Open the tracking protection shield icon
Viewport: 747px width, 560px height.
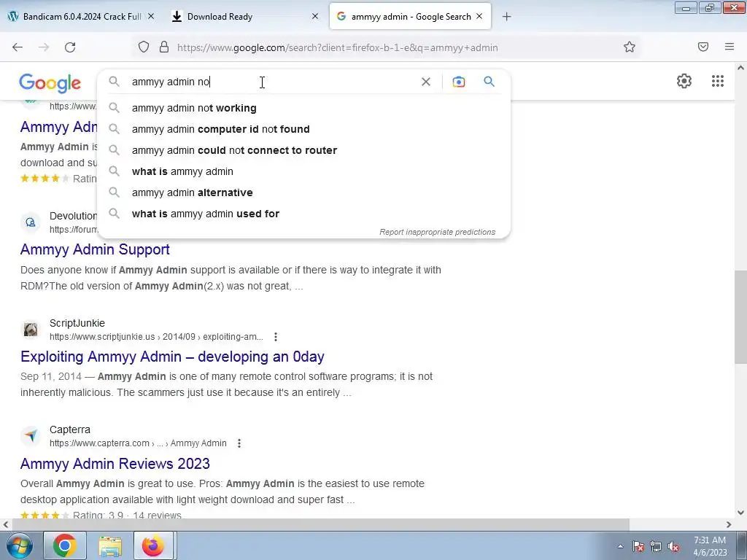point(144,47)
